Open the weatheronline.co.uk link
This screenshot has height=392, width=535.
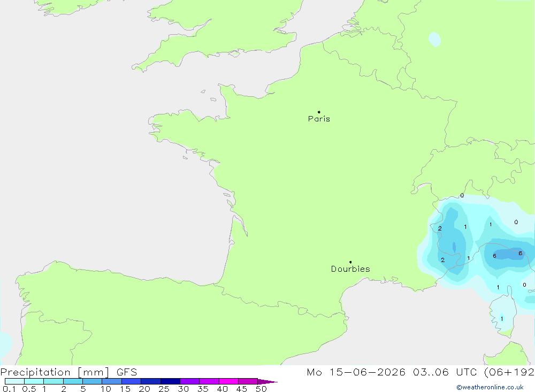tap(490, 387)
